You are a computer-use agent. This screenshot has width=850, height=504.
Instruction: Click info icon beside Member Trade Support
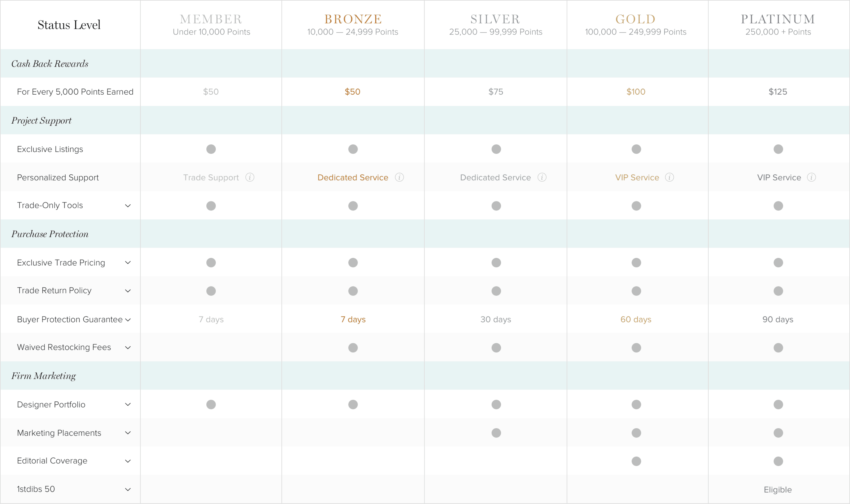(x=250, y=177)
